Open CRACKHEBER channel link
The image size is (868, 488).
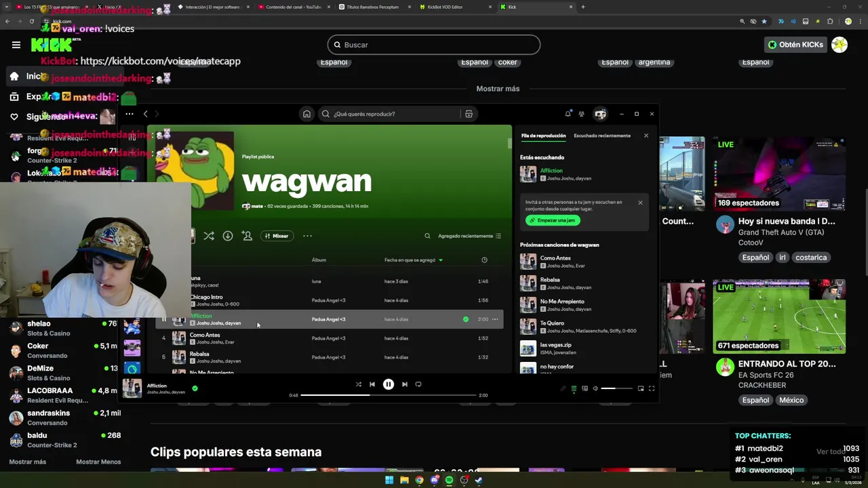762,385
